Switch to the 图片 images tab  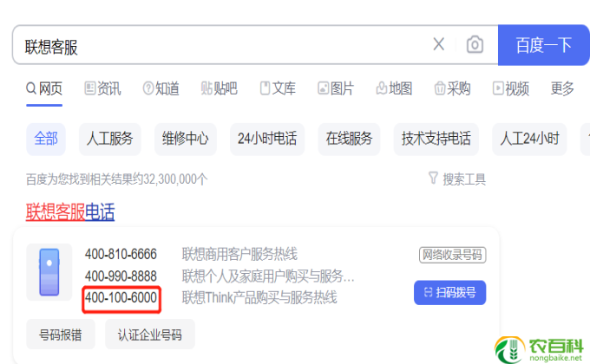[336, 88]
